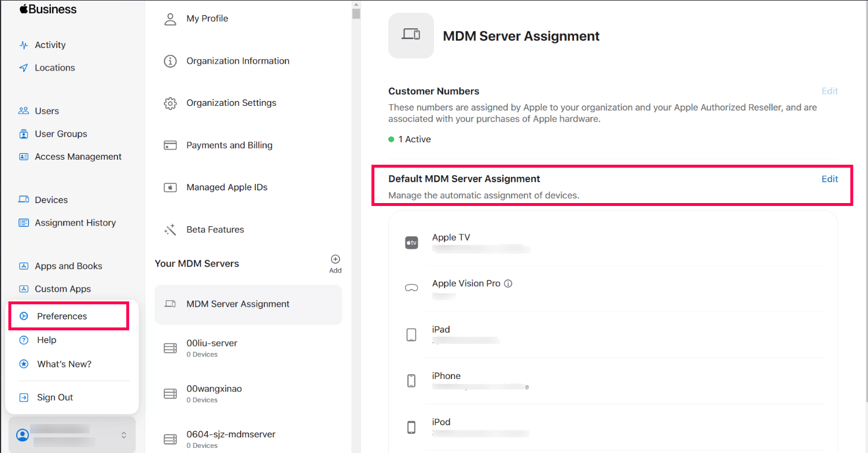Screen dimensions: 868x453
Task: Click the 00liu-server server icon
Action: click(x=170, y=348)
